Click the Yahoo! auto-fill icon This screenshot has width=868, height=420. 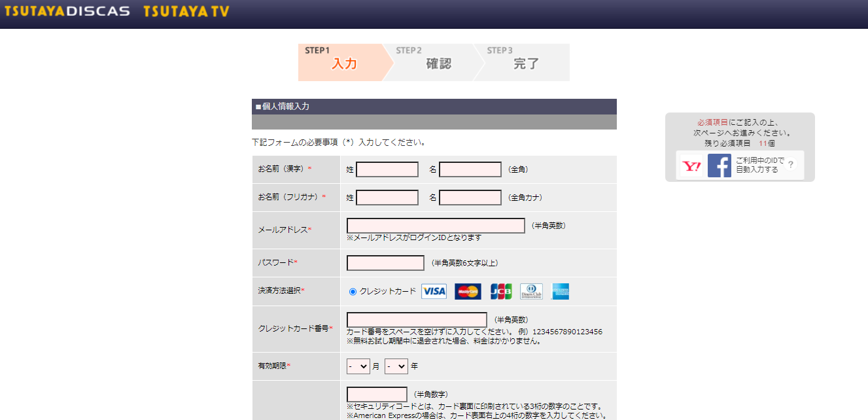pyautogui.click(x=691, y=166)
